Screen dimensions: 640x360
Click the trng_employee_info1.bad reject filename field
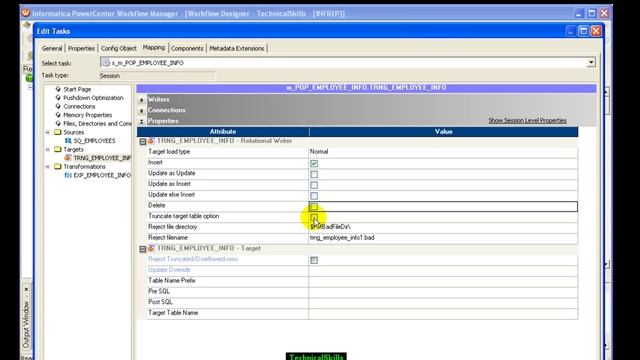[443, 237]
